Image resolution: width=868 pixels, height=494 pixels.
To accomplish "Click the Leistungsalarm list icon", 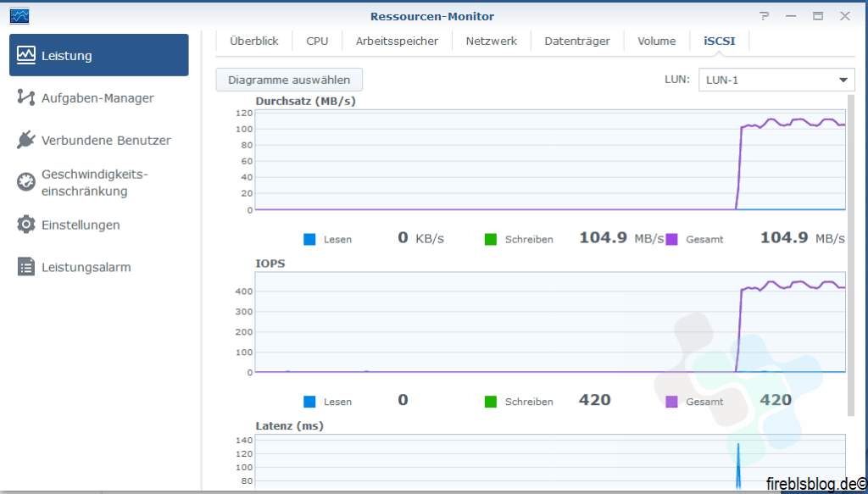I will pos(26,267).
